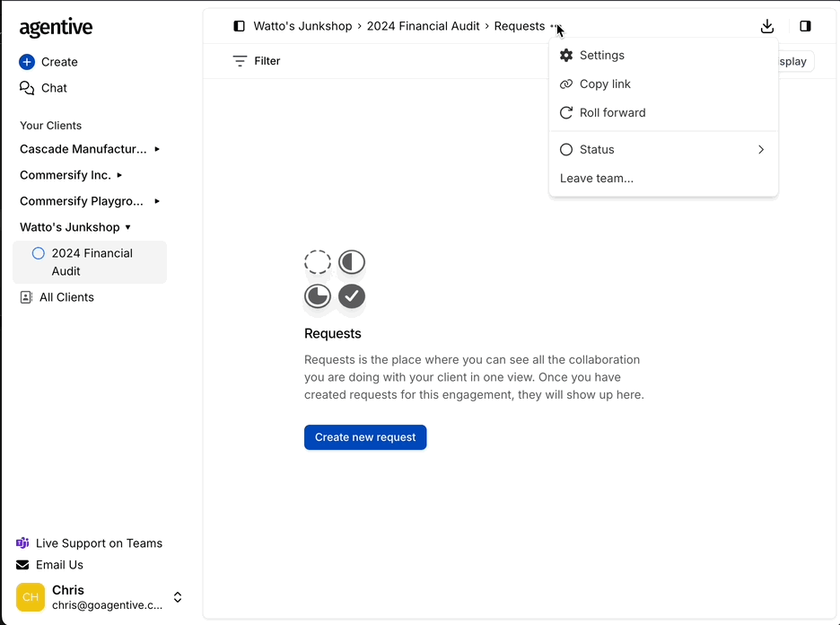Click the All Clients icon
840x625 pixels.
pos(26,296)
